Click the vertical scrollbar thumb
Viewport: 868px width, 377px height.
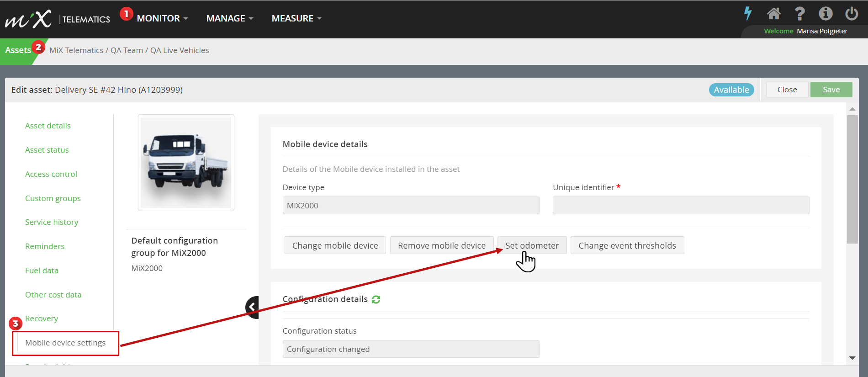point(852,179)
